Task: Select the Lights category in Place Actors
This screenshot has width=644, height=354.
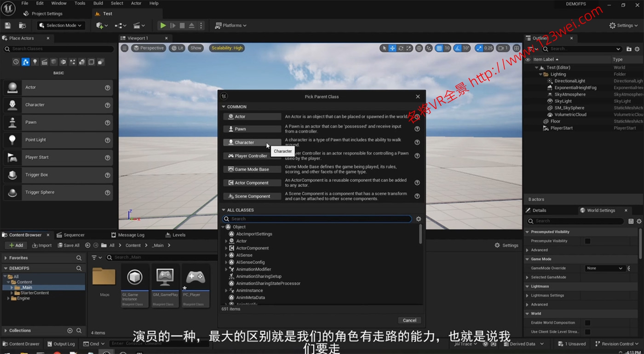Action: tap(35, 62)
